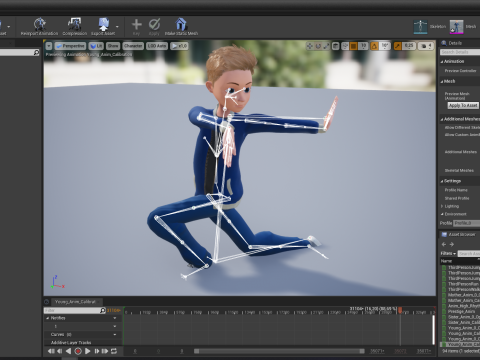The image size is (480, 360).
Task: Collapse the Notifies track
Action: tap(47, 318)
